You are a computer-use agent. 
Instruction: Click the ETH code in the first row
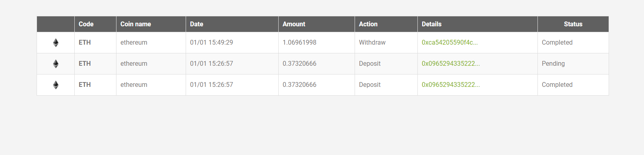[x=85, y=42]
